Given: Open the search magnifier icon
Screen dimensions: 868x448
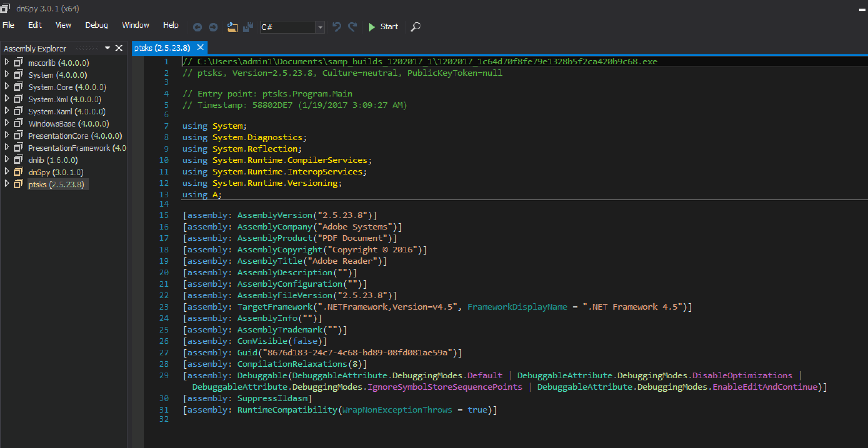Looking at the screenshot, I should tap(415, 27).
